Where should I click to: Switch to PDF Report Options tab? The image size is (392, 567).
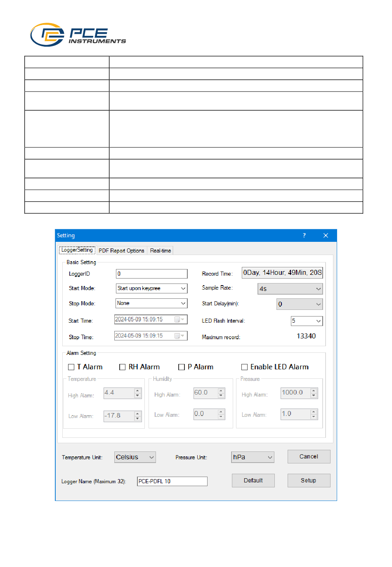click(122, 251)
